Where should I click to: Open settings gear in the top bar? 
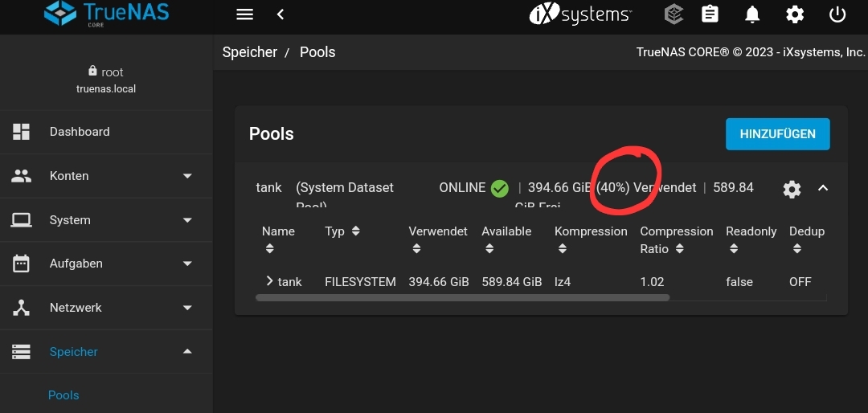pos(795,14)
